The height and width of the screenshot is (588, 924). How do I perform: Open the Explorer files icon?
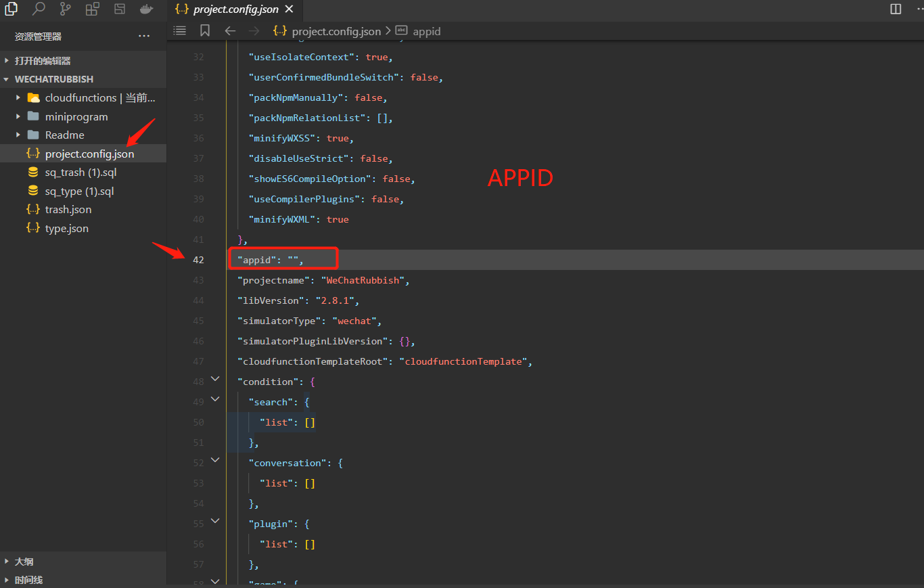click(11, 9)
